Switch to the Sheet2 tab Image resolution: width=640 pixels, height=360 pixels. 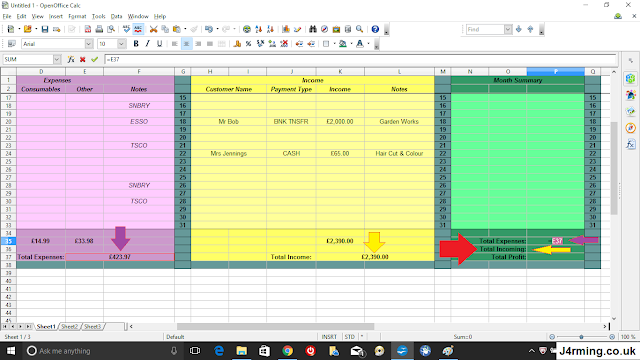69,327
